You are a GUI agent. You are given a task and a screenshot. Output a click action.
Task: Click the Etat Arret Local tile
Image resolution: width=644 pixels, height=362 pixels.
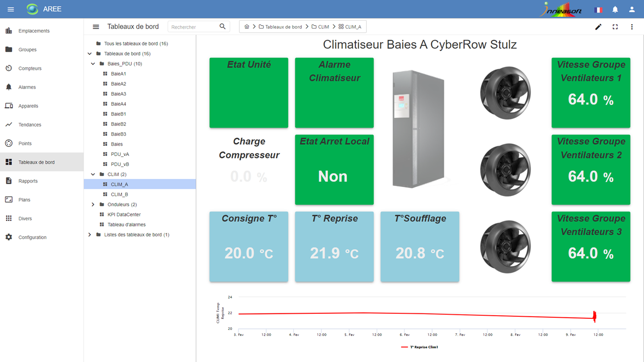[335, 169]
